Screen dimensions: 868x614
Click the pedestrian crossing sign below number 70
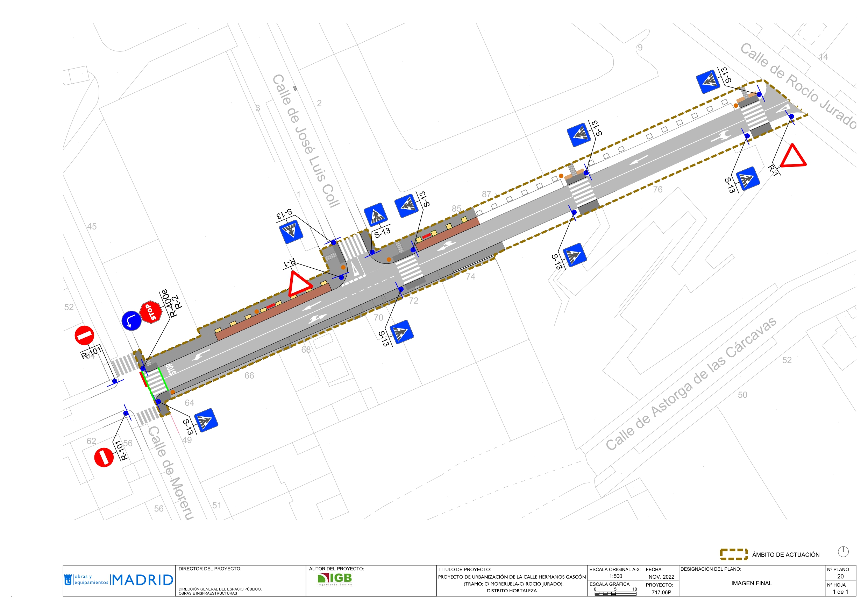pos(401,332)
